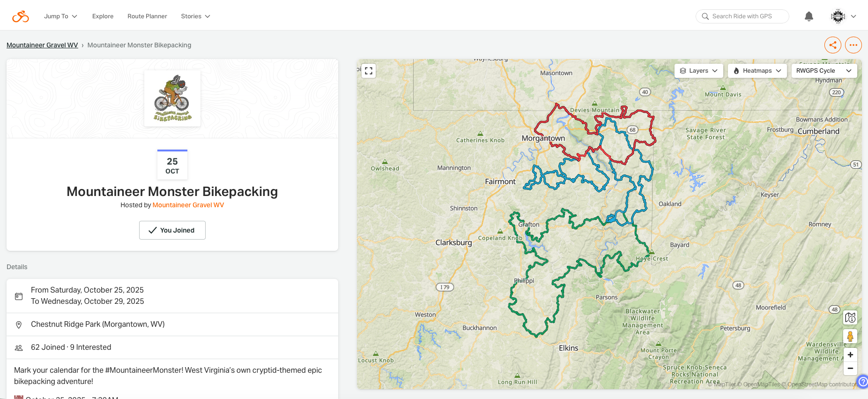
Task: Toggle the You Joined button
Action: tap(172, 230)
